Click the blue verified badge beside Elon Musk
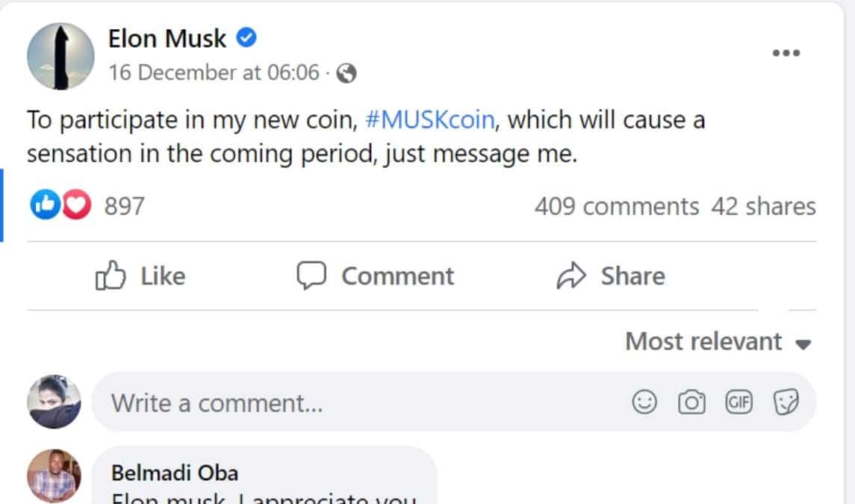Screen dimensions: 855x504 tap(246, 37)
